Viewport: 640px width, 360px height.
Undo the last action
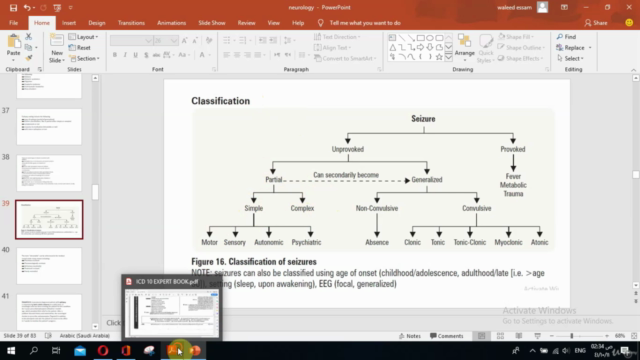(27, 7)
